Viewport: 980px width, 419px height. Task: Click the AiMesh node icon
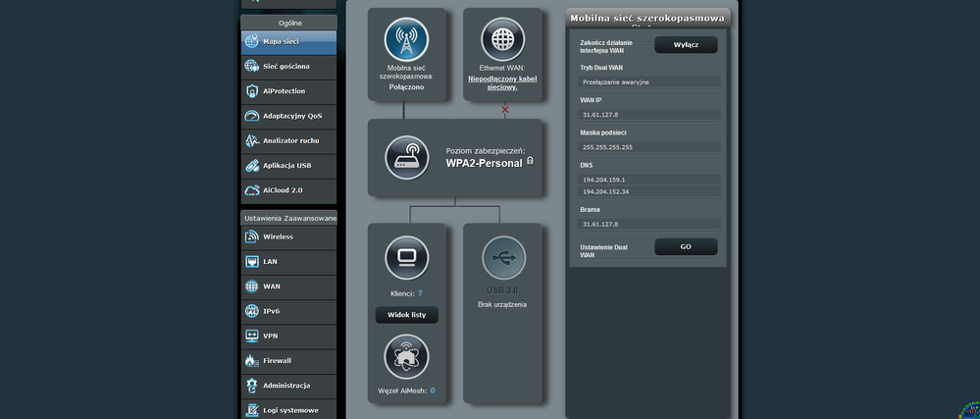[406, 356]
